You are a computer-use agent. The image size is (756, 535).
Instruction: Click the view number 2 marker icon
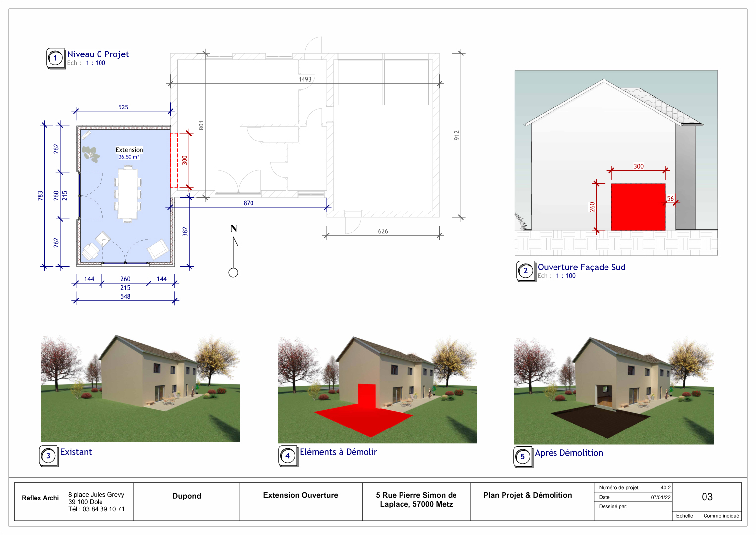pyautogui.click(x=526, y=271)
